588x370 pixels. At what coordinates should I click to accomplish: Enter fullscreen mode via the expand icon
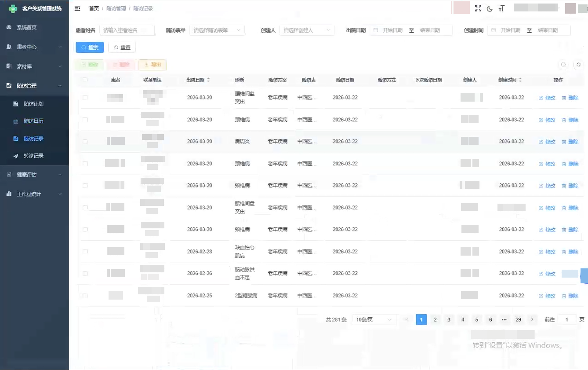point(478,8)
